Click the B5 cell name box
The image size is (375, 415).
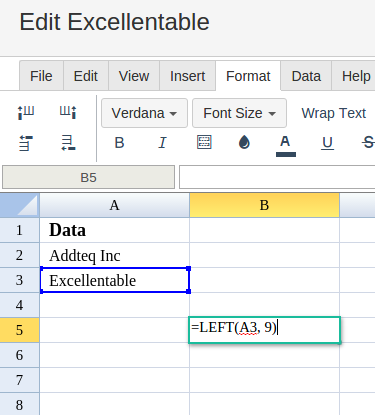point(88,177)
